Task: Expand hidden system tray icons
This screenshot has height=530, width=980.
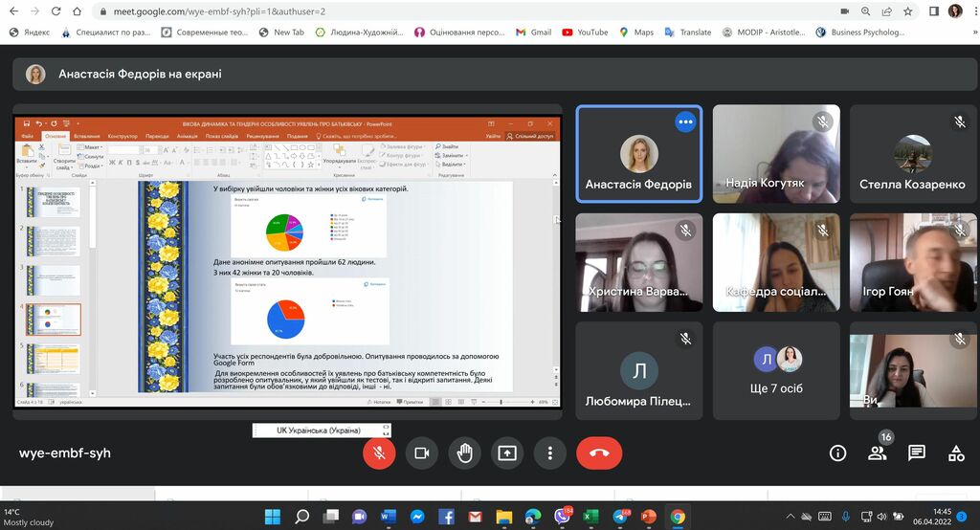Action: 790,517
